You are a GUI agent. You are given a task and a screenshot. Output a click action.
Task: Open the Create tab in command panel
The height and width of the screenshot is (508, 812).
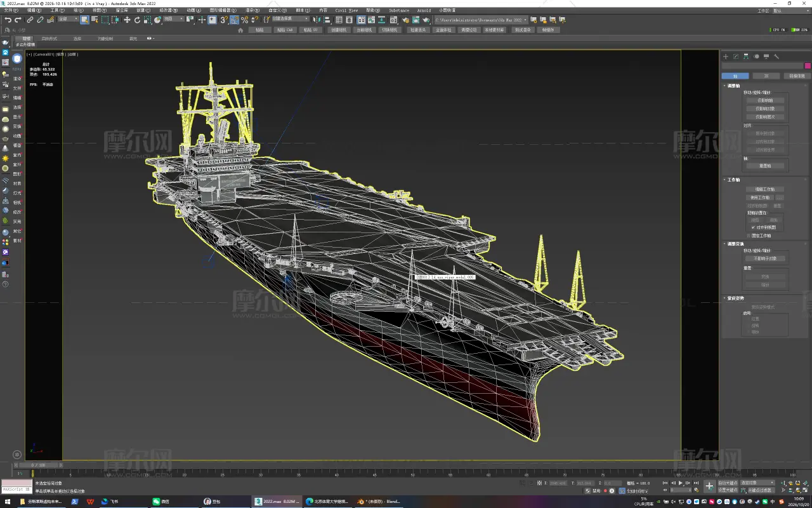click(x=726, y=57)
